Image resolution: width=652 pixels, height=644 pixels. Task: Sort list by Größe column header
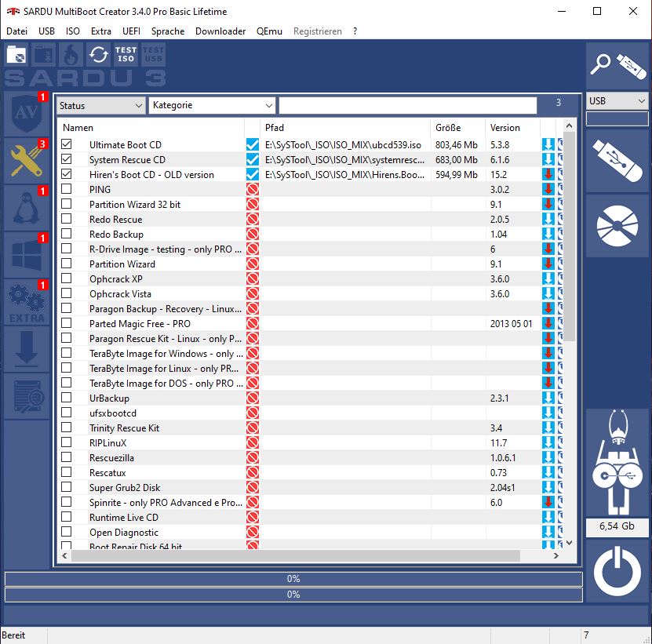[458, 128]
